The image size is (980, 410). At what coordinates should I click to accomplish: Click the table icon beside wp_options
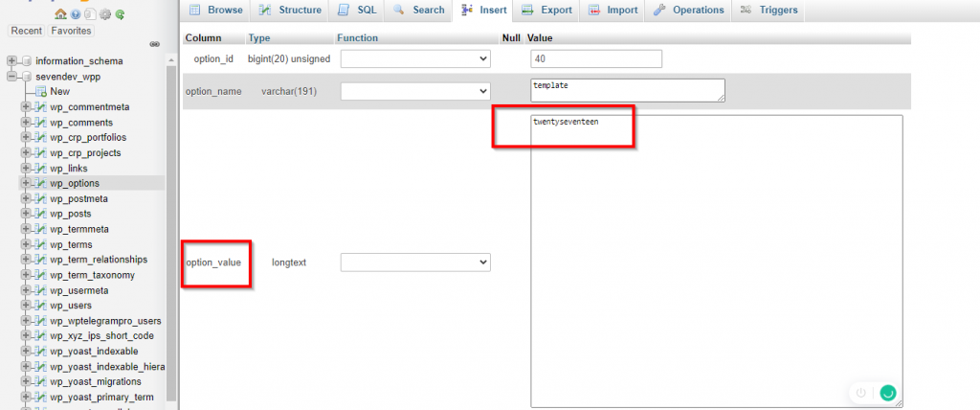tap(41, 183)
